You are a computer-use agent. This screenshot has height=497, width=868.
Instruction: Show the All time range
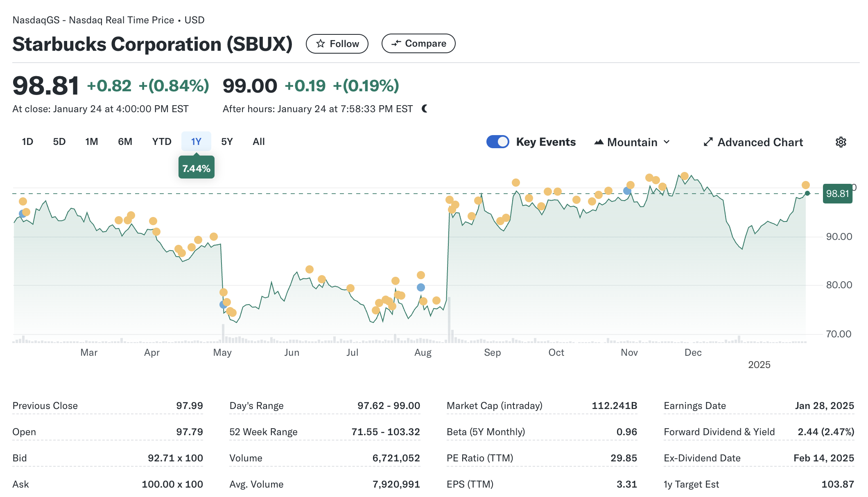259,142
